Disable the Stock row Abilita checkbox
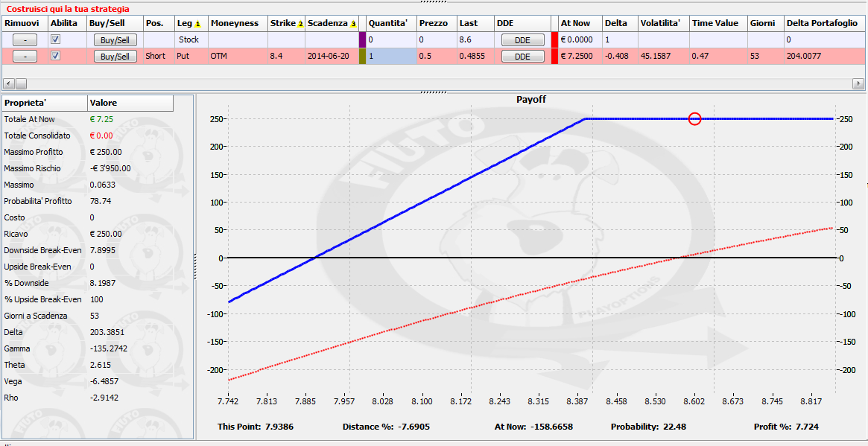 coord(55,39)
